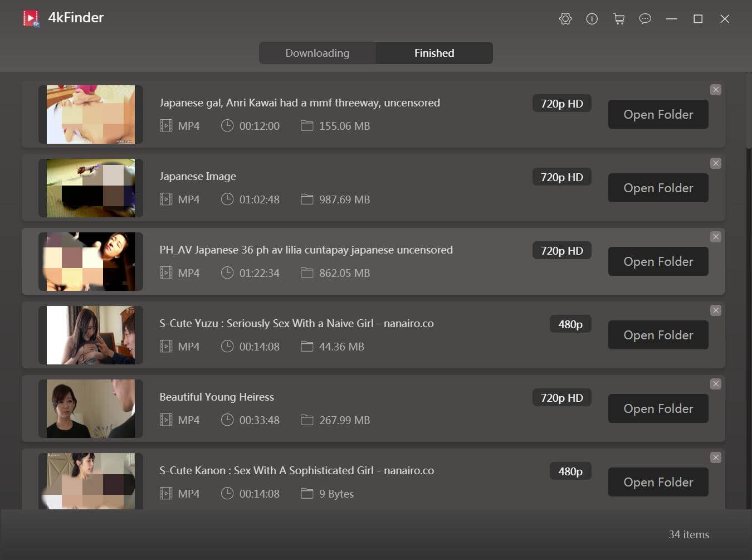
Task: Remove the 155.06 MB download entry
Action: point(716,90)
